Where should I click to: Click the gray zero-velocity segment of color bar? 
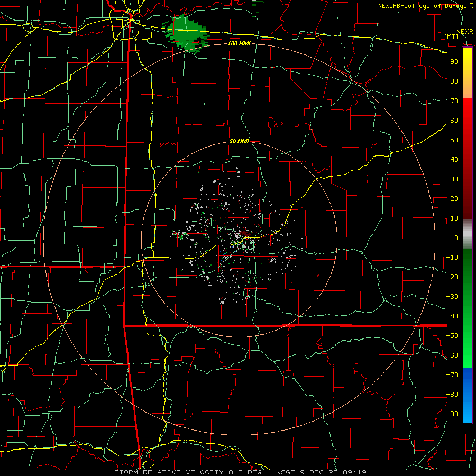pos(467,234)
